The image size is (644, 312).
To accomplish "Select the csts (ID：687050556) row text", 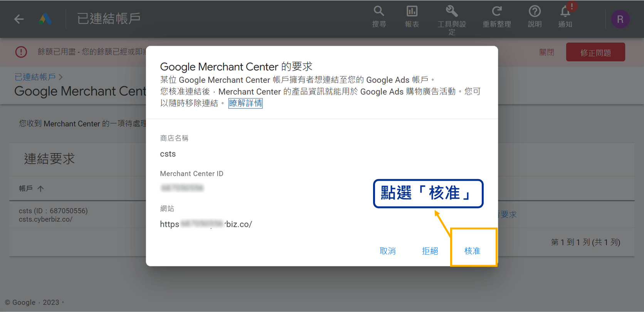I will pos(53,211).
